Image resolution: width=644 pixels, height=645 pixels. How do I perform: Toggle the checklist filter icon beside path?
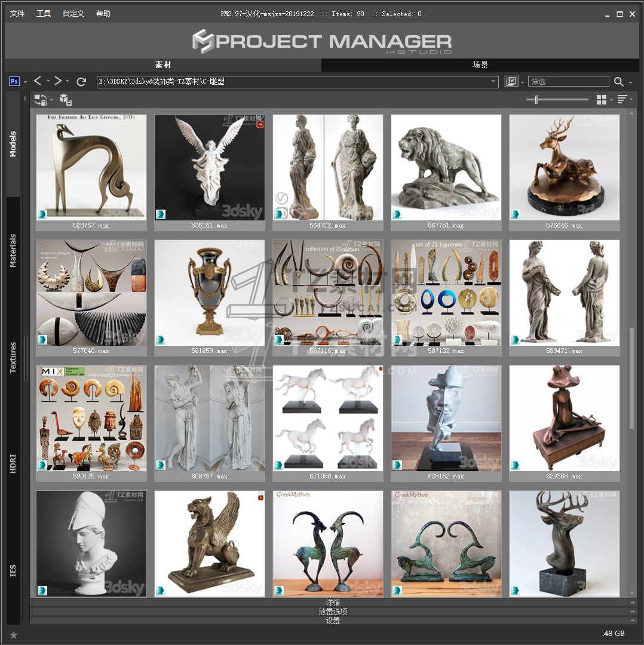(511, 82)
